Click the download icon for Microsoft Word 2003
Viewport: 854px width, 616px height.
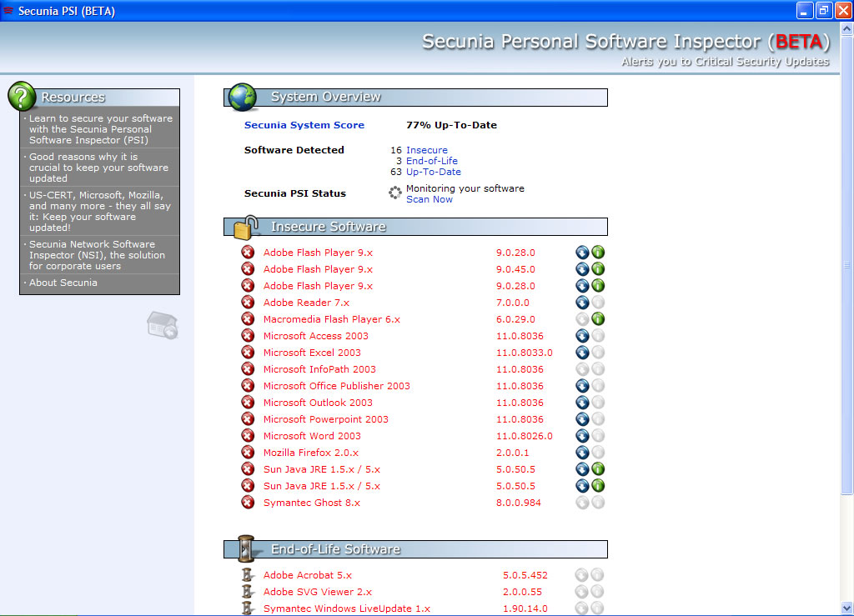582,436
